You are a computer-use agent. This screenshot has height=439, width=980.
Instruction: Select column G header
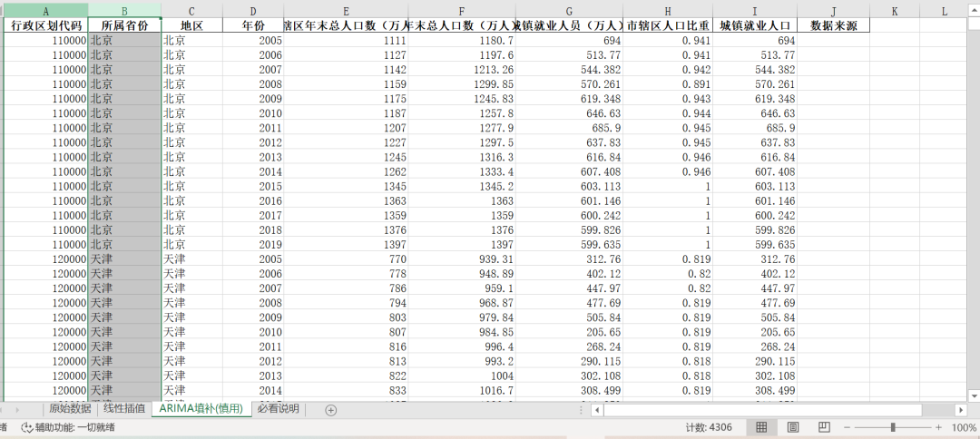569,11
